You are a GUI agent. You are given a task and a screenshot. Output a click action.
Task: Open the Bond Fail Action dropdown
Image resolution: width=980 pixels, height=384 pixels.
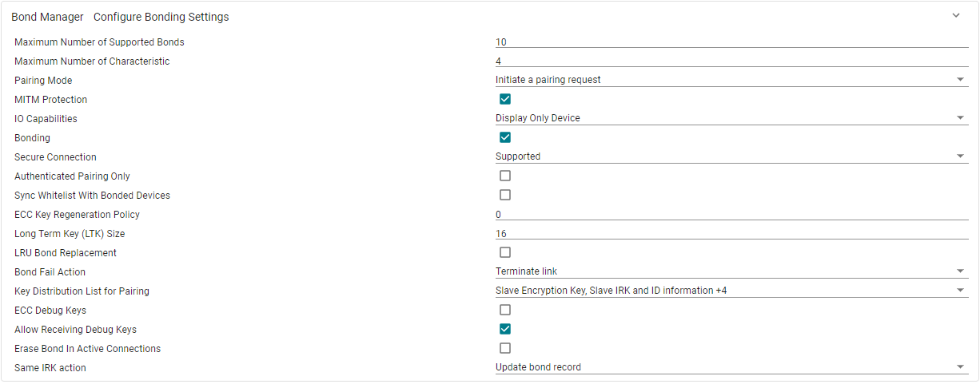(731, 271)
